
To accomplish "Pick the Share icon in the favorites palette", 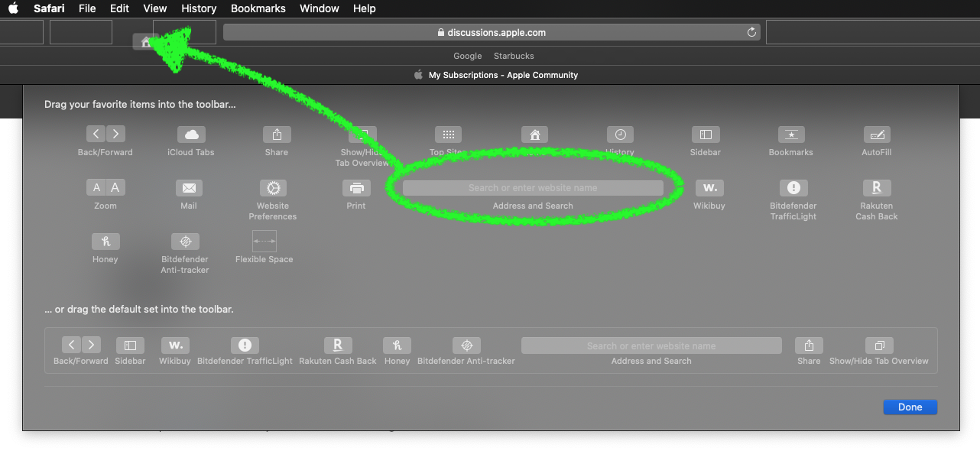I will pyautogui.click(x=277, y=135).
